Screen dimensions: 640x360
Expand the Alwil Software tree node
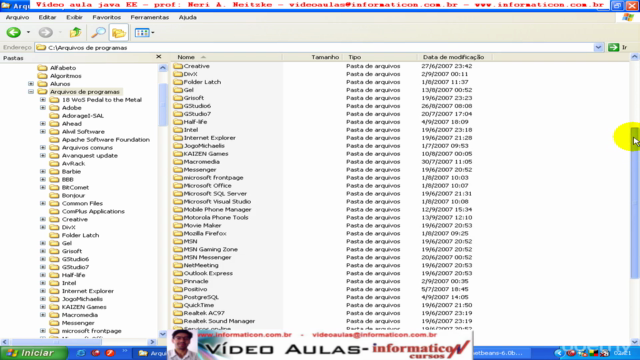(43, 131)
